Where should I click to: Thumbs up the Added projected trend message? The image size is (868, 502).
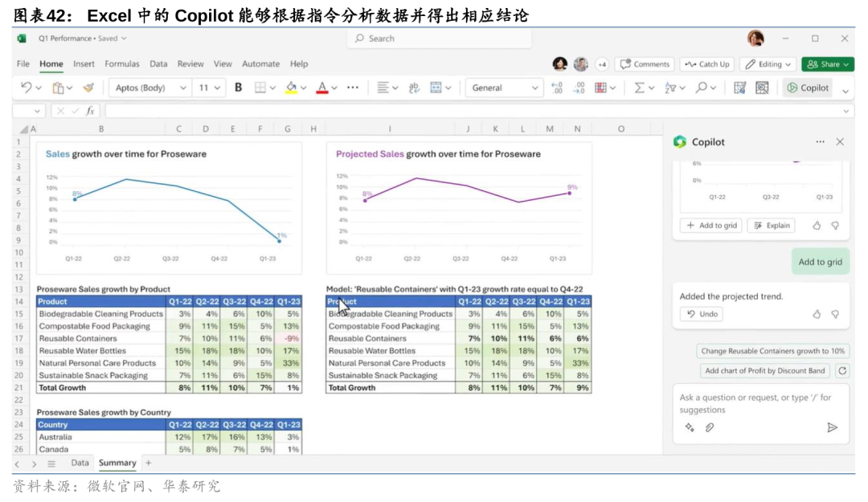coord(817,314)
